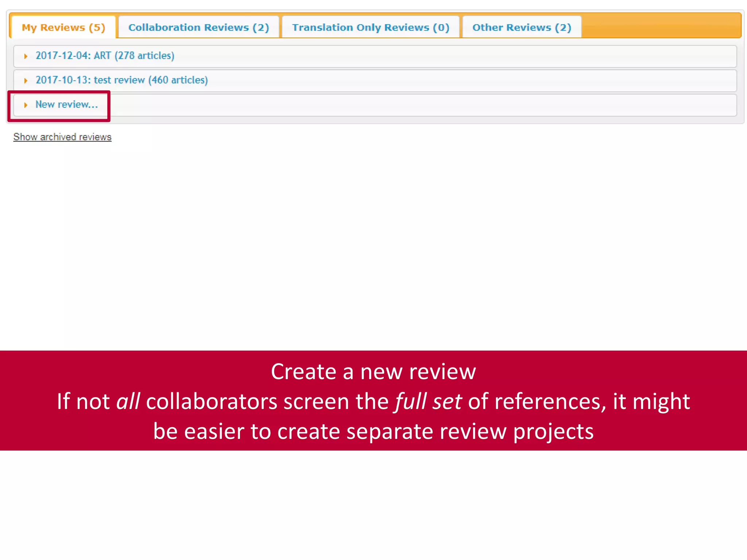Click the italic 'full set' words in the banner
The width and height of the screenshot is (747, 560).
(x=428, y=401)
